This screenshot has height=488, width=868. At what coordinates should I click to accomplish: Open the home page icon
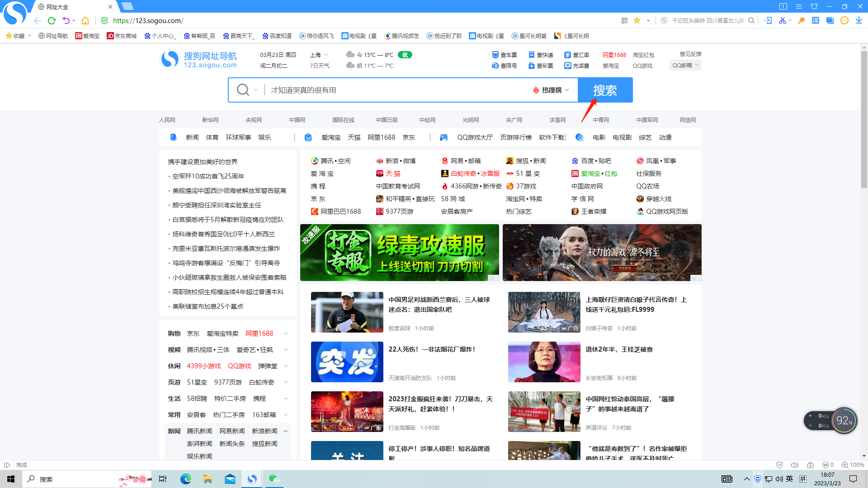85,20
